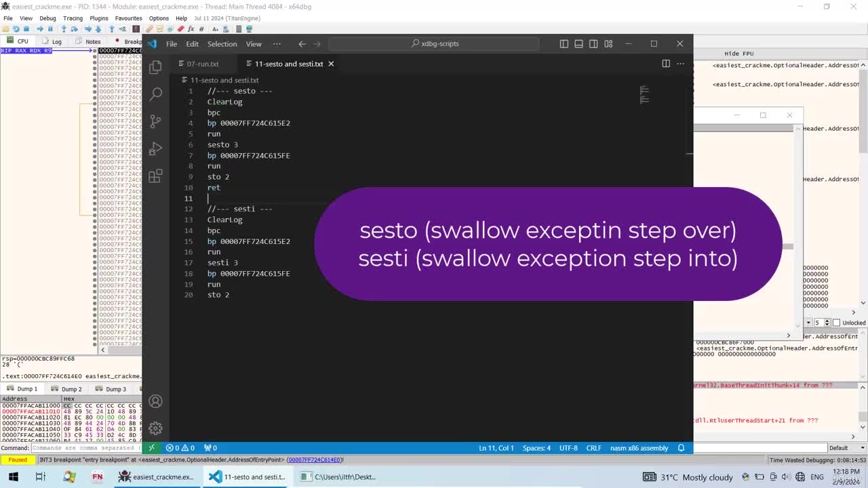Switch to the CPU tab in x64dbg
Image resolution: width=868 pixels, height=488 pixels.
[18, 41]
